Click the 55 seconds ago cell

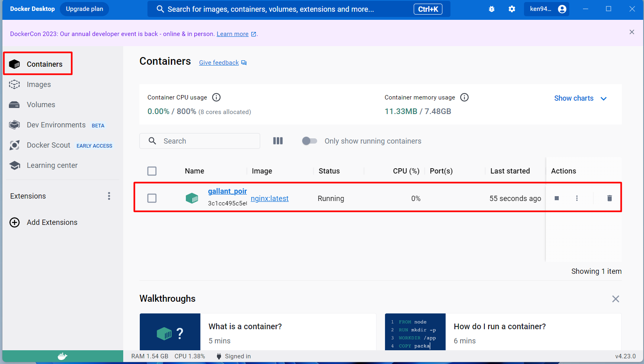(515, 199)
